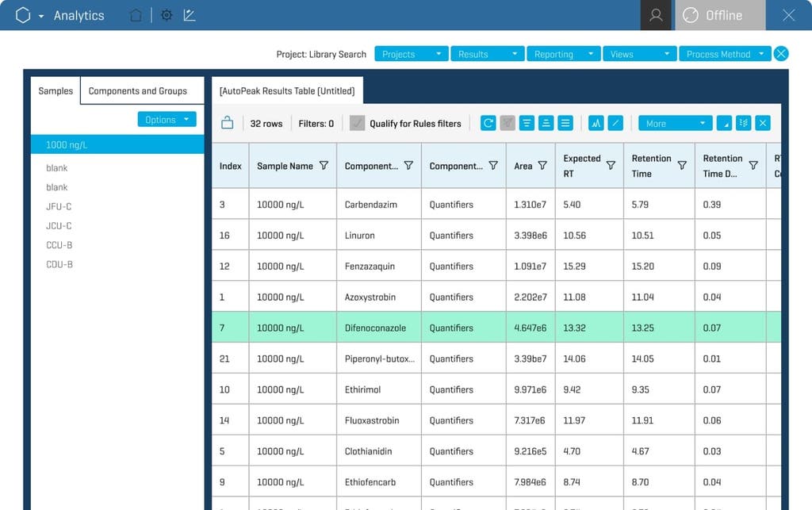
Task: Open the Projects menu button
Action: coord(410,54)
